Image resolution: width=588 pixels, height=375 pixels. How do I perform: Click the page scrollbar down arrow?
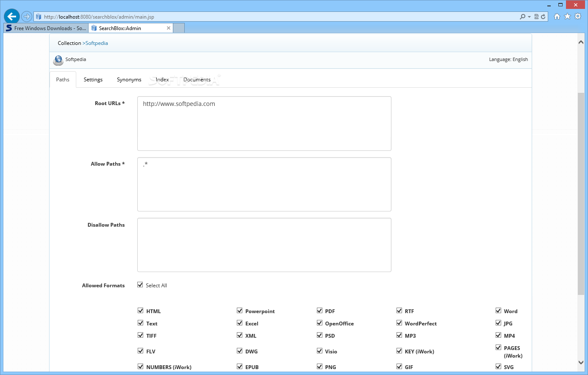point(581,362)
